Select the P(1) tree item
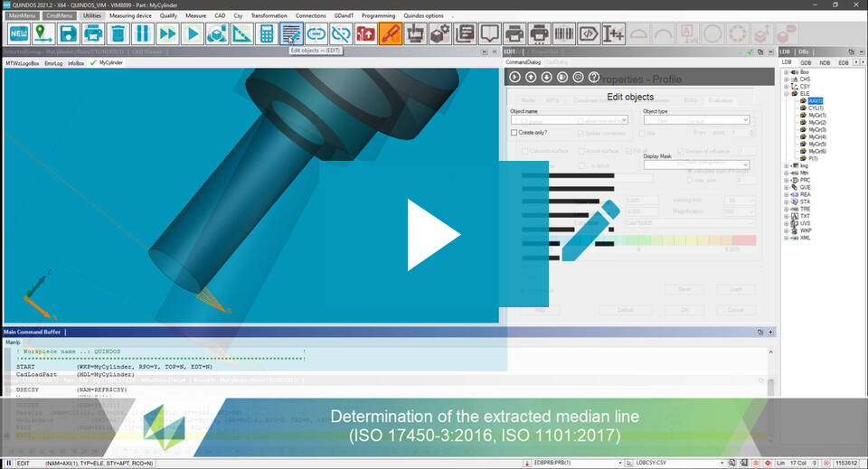The image size is (868, 469). point(813,158)
